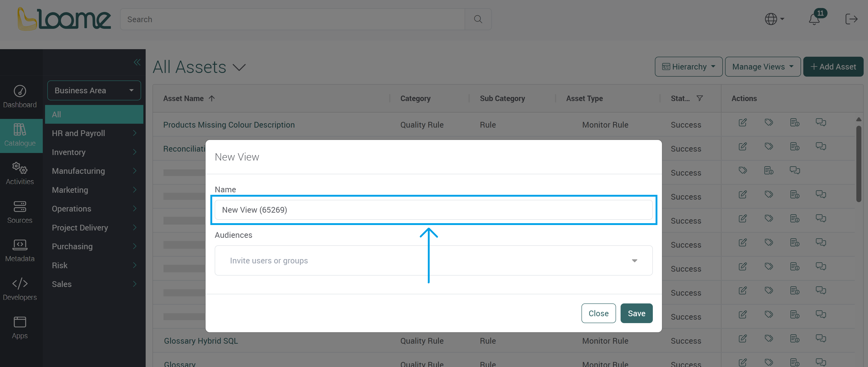This screenshot has height=367, width=868.
Task: Expand Manufacturing business area
Action: 134,171
